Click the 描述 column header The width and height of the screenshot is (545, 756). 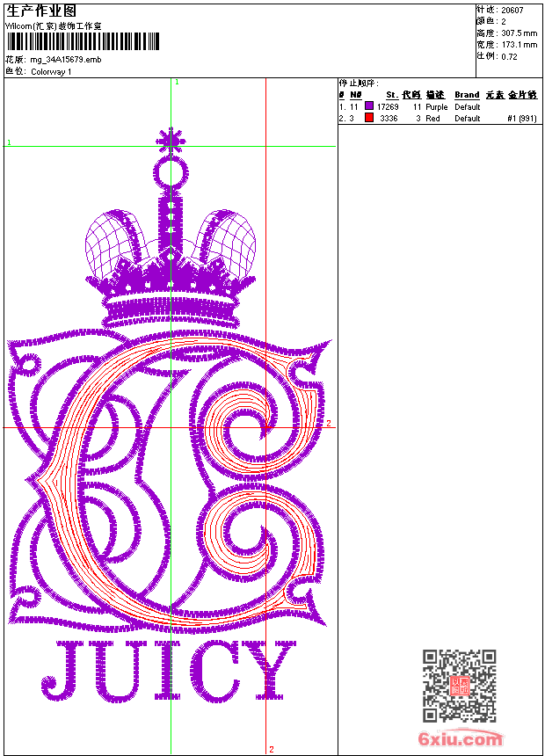point(435,95)
